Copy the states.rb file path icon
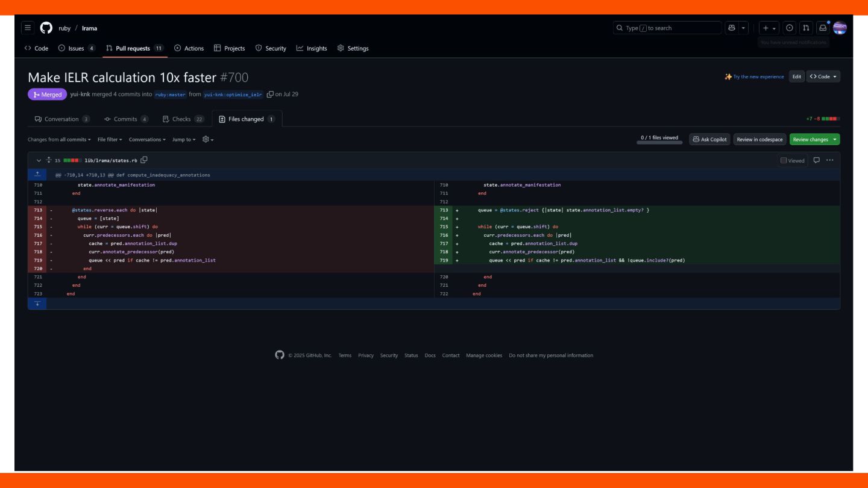The width and height of the screenshot is (868, 488). click(x=144, y=160)
